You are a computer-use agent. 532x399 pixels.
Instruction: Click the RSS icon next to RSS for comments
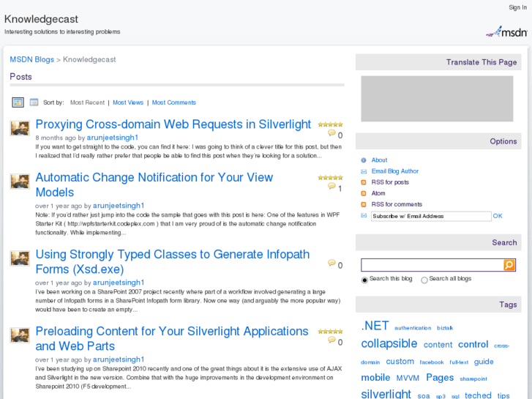click(x=364, y=204)
